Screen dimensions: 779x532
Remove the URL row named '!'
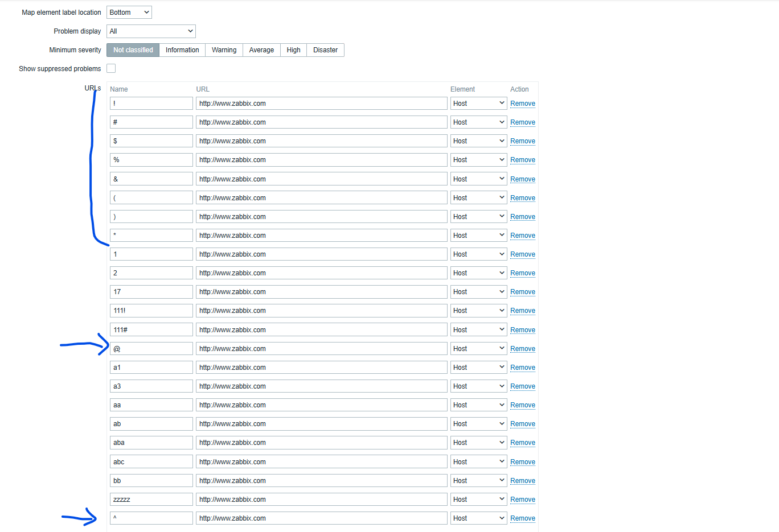pos(523,104)
